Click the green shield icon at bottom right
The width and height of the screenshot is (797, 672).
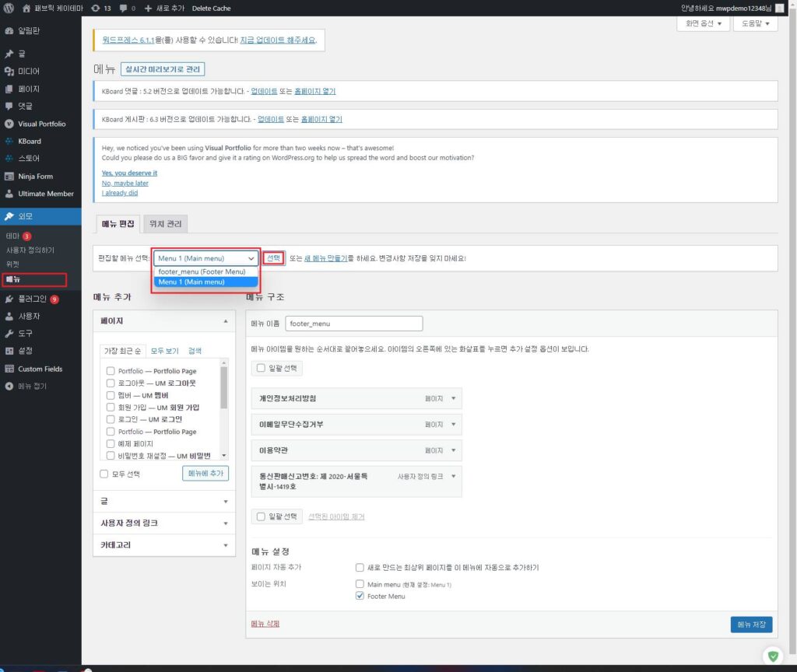772,656
